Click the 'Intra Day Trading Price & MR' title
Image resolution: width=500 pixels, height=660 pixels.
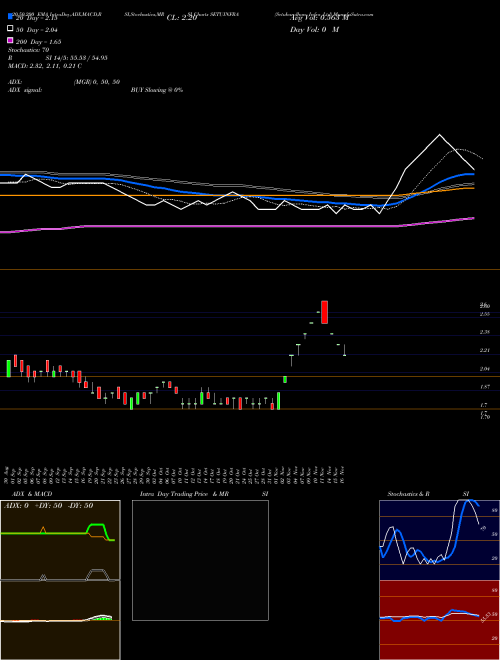click(184, 494)
